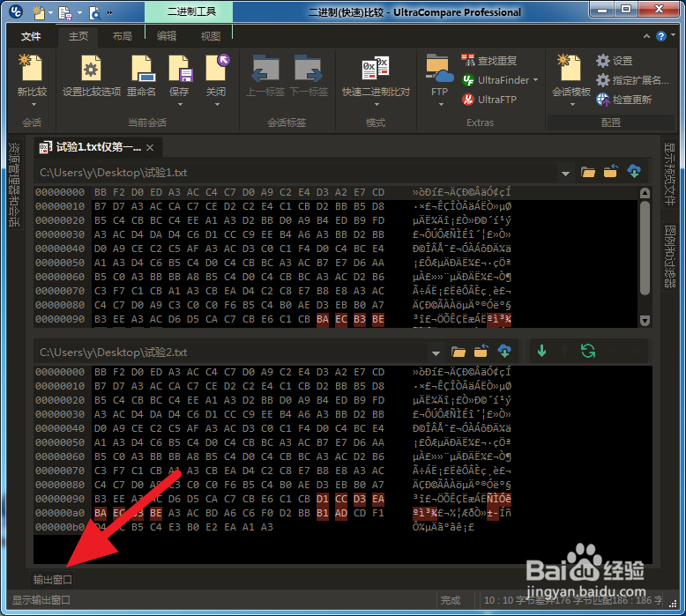
Task: Close the 试验1.txt session tab
Action: (150, 148)
